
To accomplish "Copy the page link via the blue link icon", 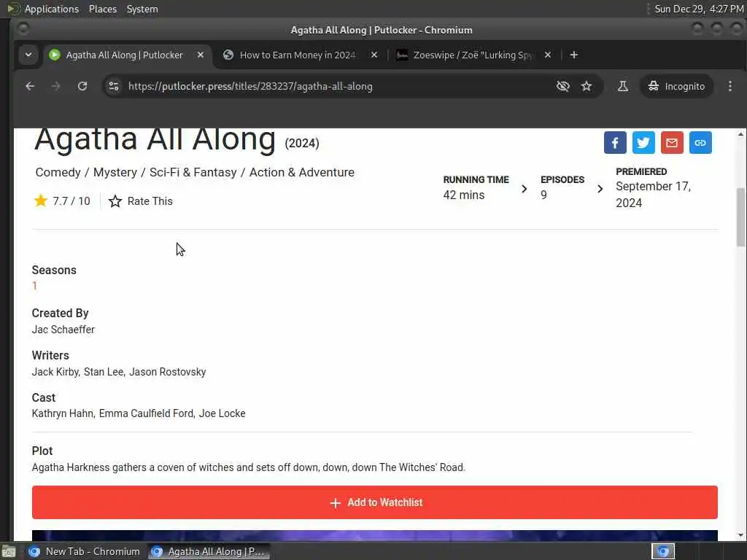I will (x=700, y=142).
